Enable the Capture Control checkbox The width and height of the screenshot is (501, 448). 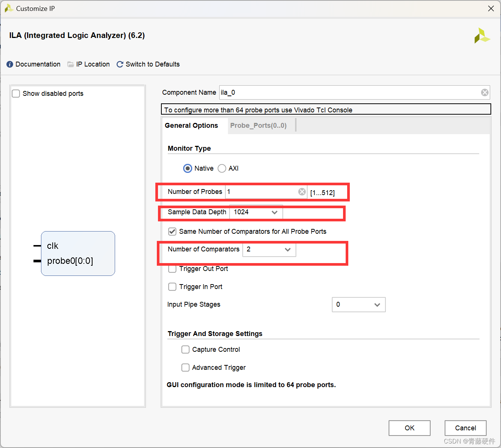(x=185, y=350)
